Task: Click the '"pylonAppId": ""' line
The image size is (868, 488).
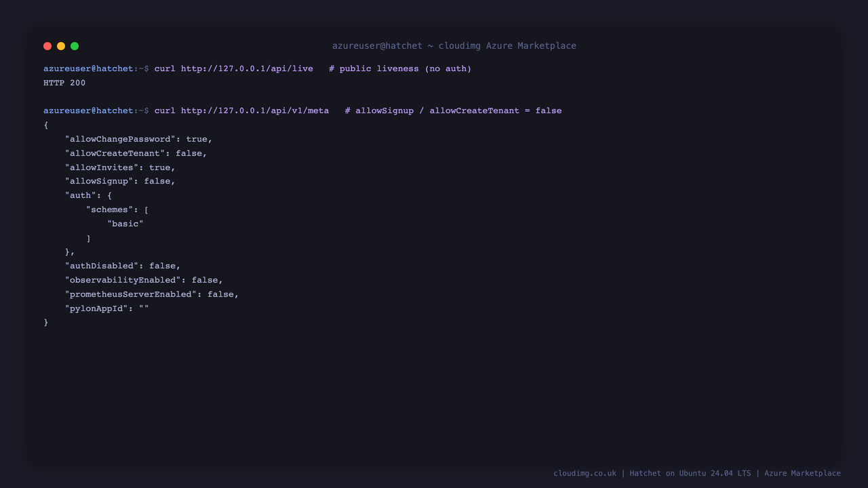Action: click(106, 308)
